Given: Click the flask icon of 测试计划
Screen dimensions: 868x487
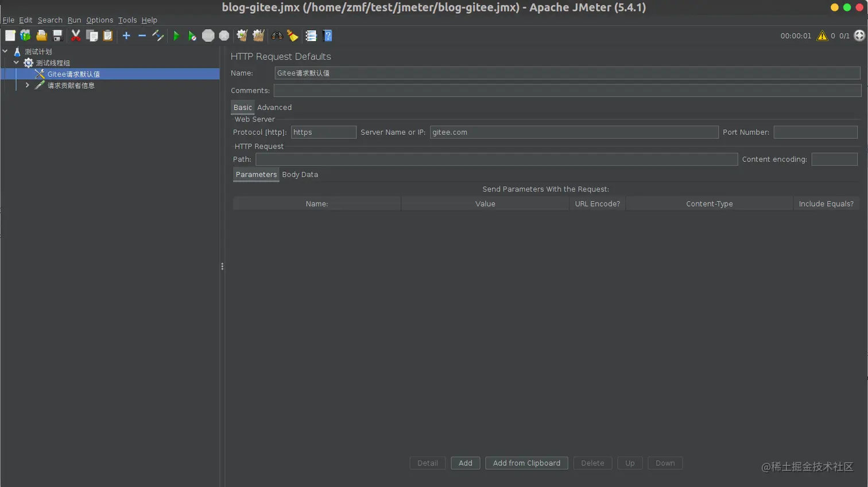Looking at the screenshot, I should [x=17, y=52].
